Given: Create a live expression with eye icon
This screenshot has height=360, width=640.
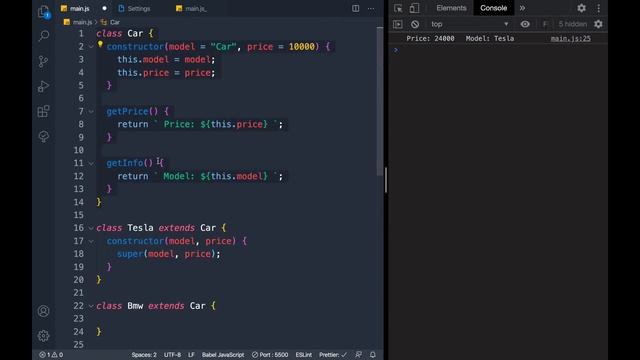Looking at the screenshot, I should [x=525, y=24].
